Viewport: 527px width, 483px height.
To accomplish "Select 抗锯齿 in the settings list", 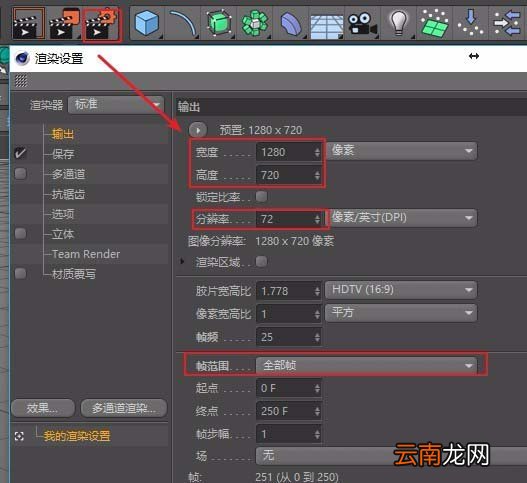I will click(68, 194).
